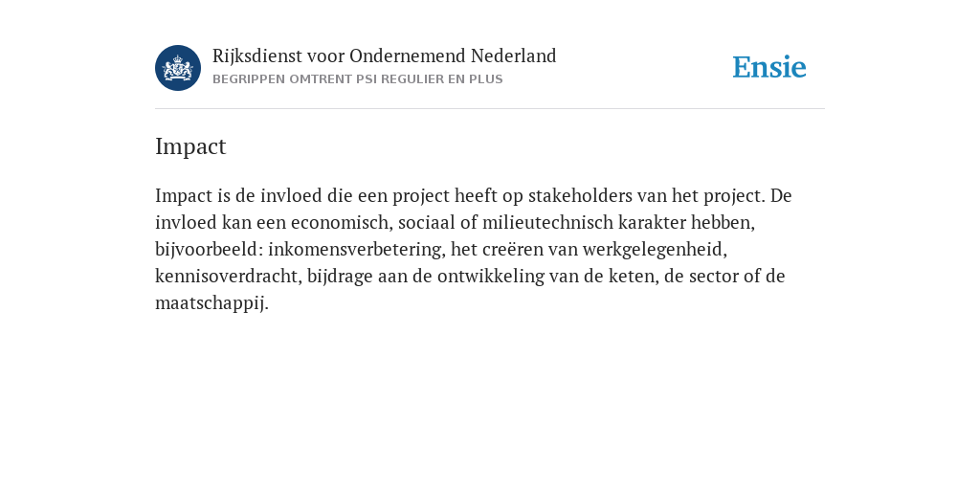Click the word 'sector' in the fourth line
The width and height of the screenshot is (980, 490).
[713, 277]
